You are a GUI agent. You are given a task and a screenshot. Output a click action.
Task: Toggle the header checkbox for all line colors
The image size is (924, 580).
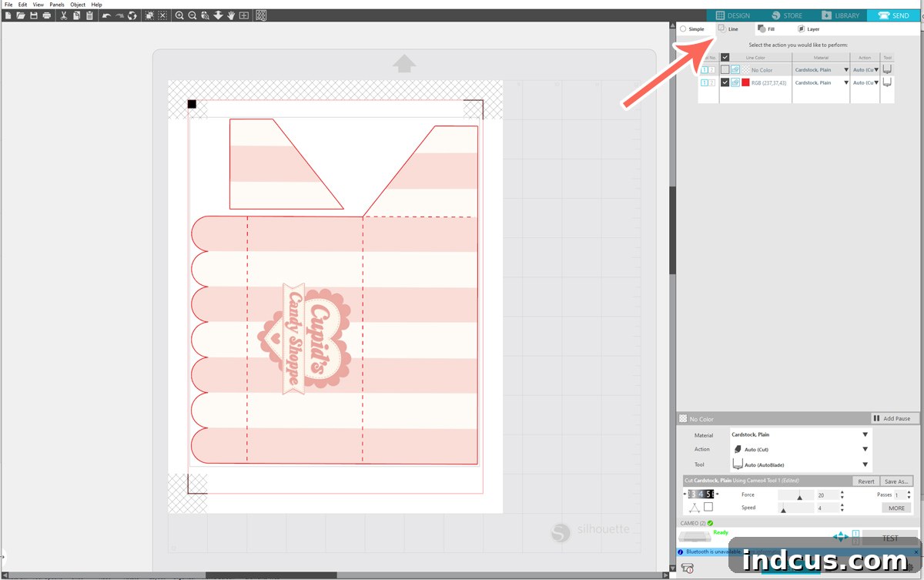[x=725, y=58]
